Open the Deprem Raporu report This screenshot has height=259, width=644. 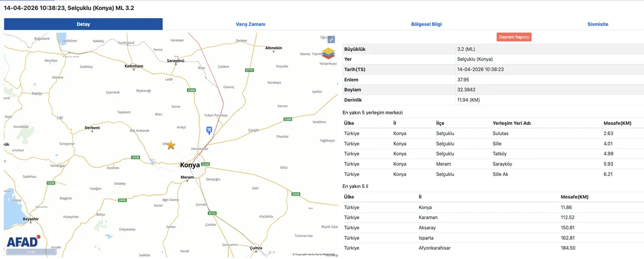514,37
